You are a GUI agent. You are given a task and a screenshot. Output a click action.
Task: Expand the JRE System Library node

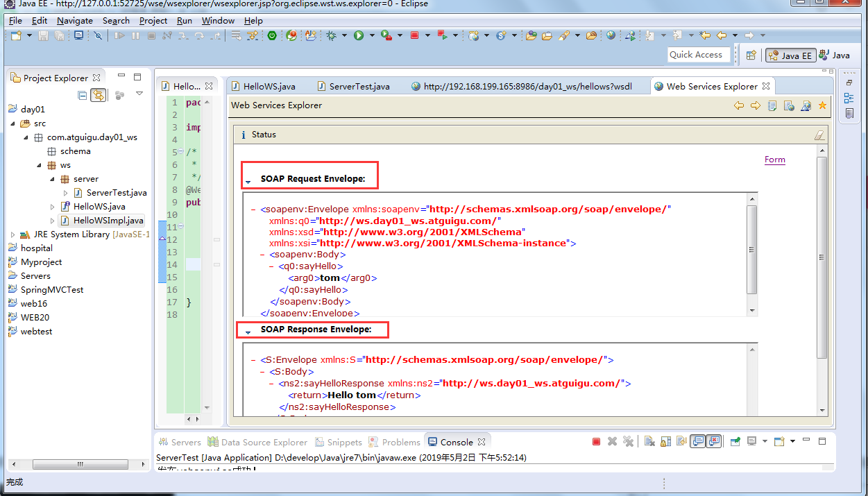click(x=13, y=234)
